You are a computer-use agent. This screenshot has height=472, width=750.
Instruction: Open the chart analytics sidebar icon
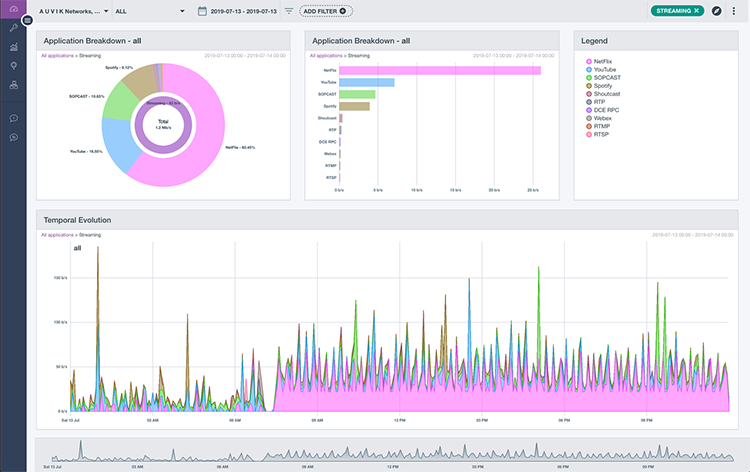13,46
